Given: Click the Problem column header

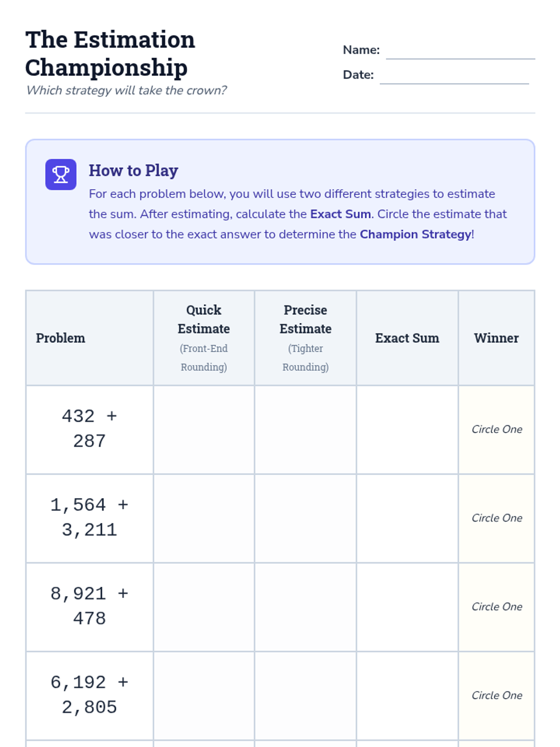Looking at the screenshot, I should (61, 338).
